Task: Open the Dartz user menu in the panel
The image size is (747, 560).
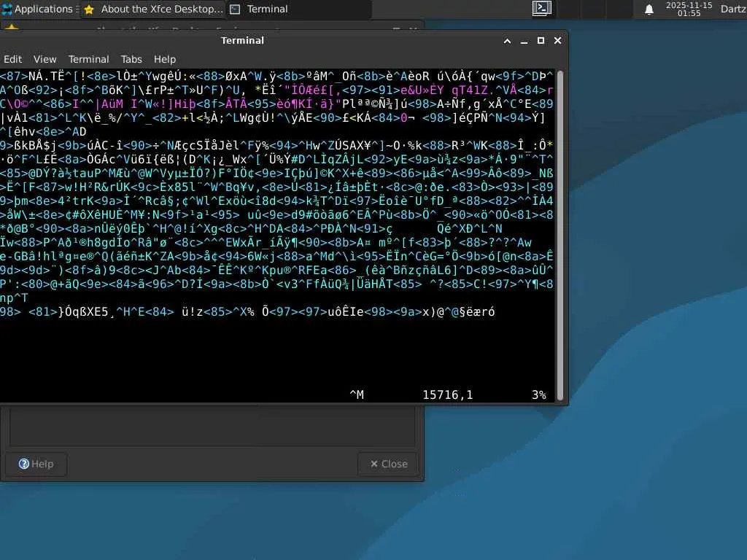Action: pyautogui.click(x=733, y=9)
